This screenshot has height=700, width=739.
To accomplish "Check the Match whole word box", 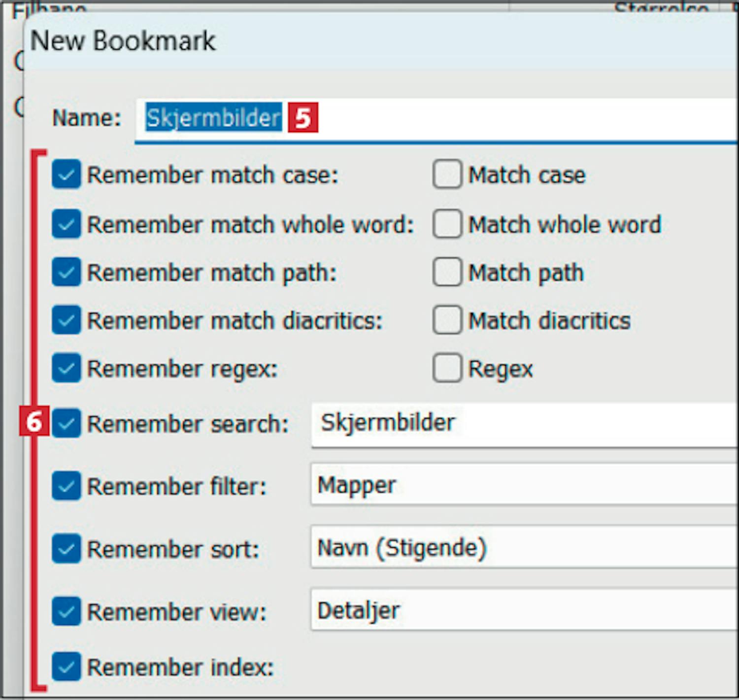I will click(x=447, y=224).
